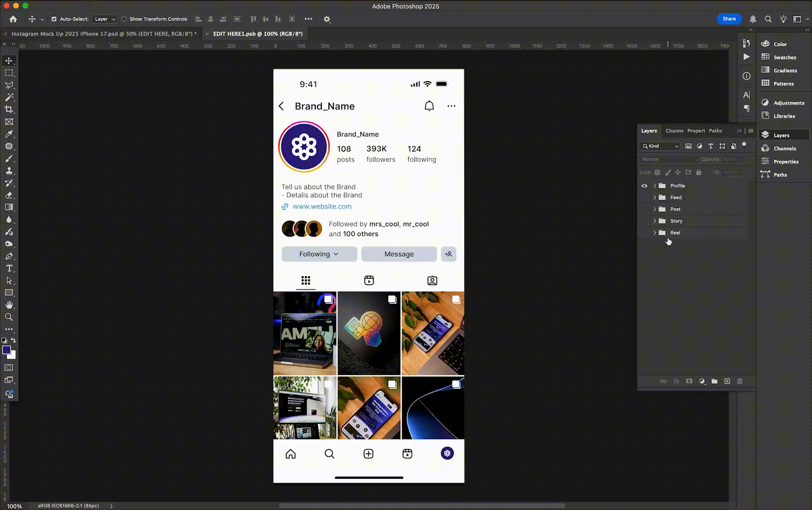Click the Home icon in options bar
812x510 pixels.
13,19
